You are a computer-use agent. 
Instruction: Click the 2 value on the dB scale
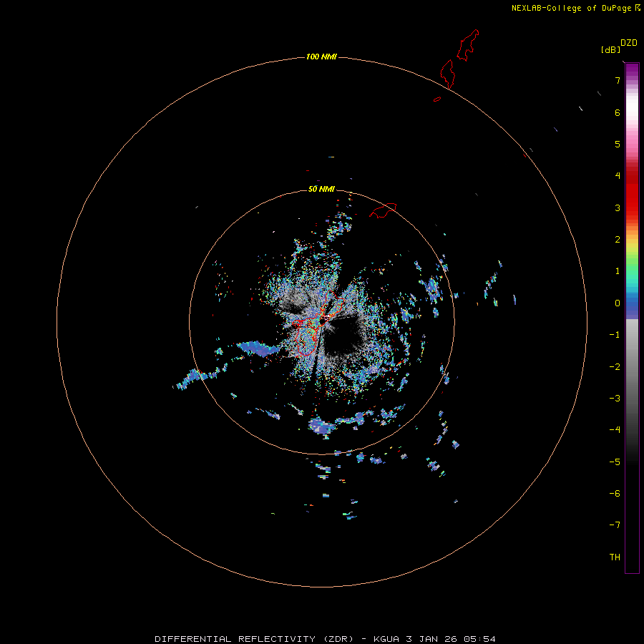coord(618,240)
